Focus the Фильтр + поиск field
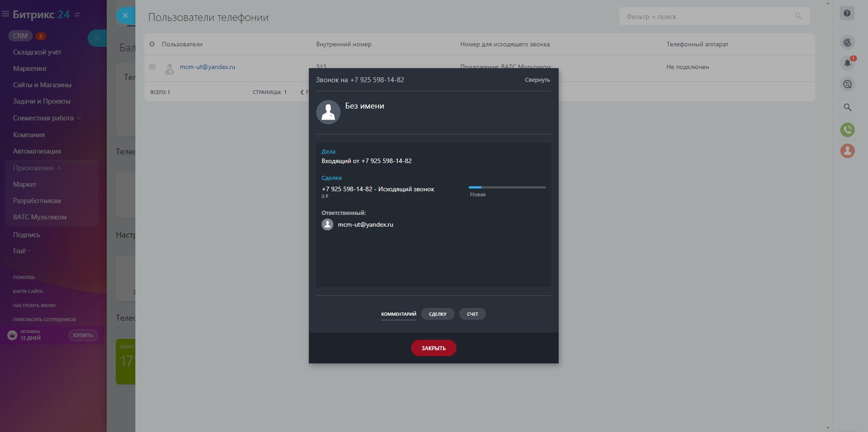Viewport: 868px width, 432px height. click(x=714, y=17)
